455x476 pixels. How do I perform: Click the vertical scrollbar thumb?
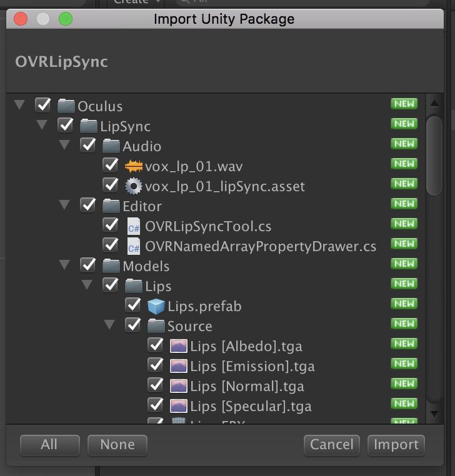coord(434,156)
